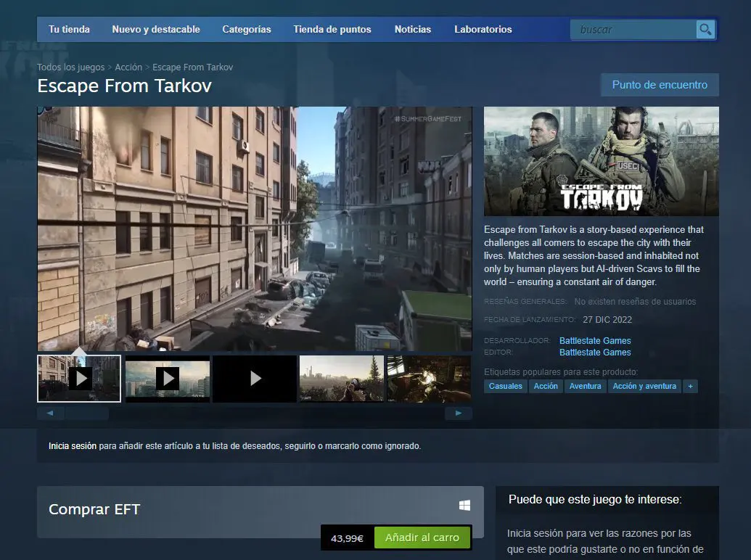
Task: Focus the buscar search field
Action: [633, 30]
